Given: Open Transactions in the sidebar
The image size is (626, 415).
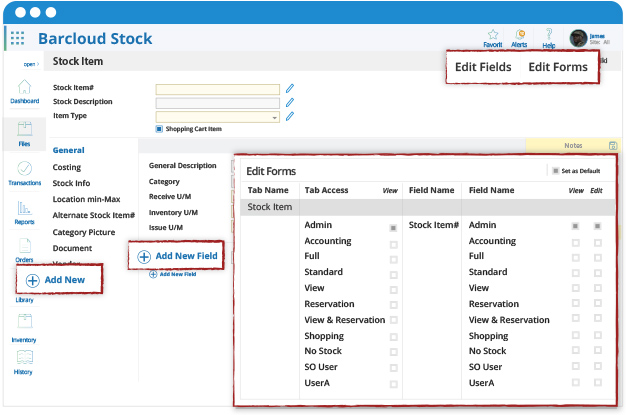Looking at the screenshot, I should 24,173.
